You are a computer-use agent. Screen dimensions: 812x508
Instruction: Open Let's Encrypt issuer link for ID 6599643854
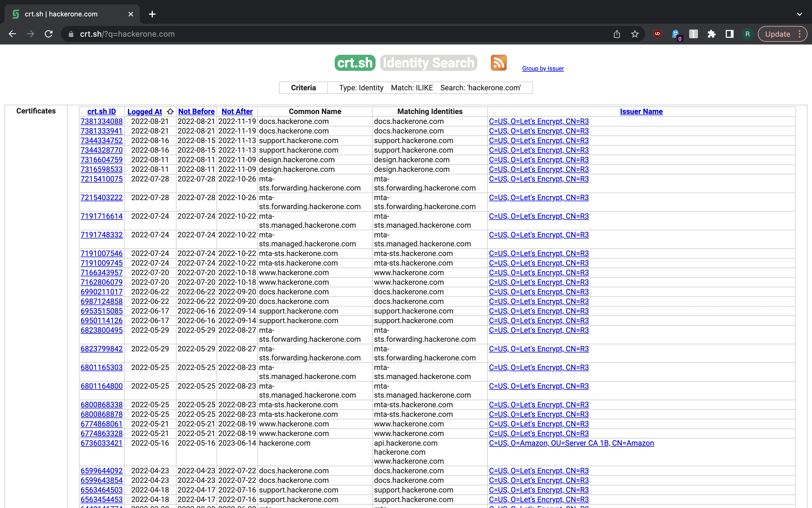click(539, 480)
